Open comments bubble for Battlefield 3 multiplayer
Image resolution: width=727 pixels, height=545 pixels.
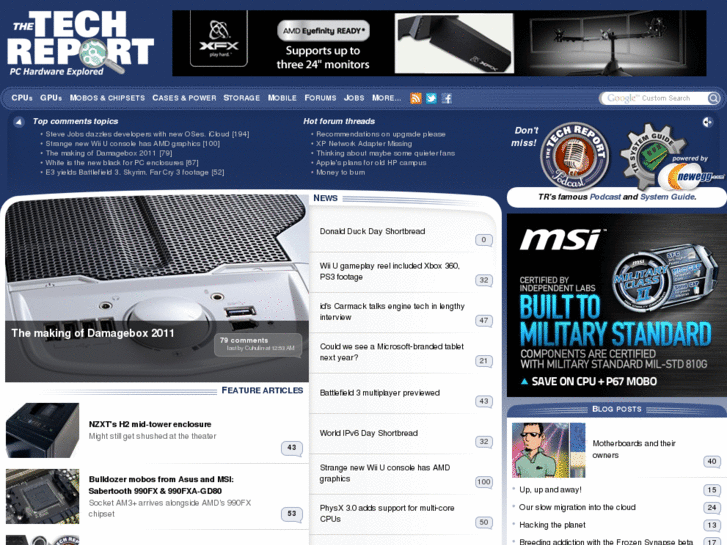click(x=484, y=402)
